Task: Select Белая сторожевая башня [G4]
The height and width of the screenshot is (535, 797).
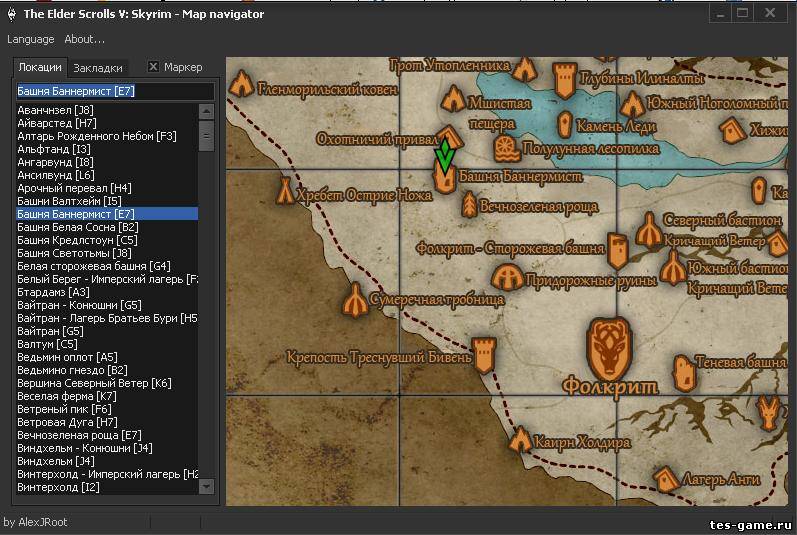Action: pos(107,266)
